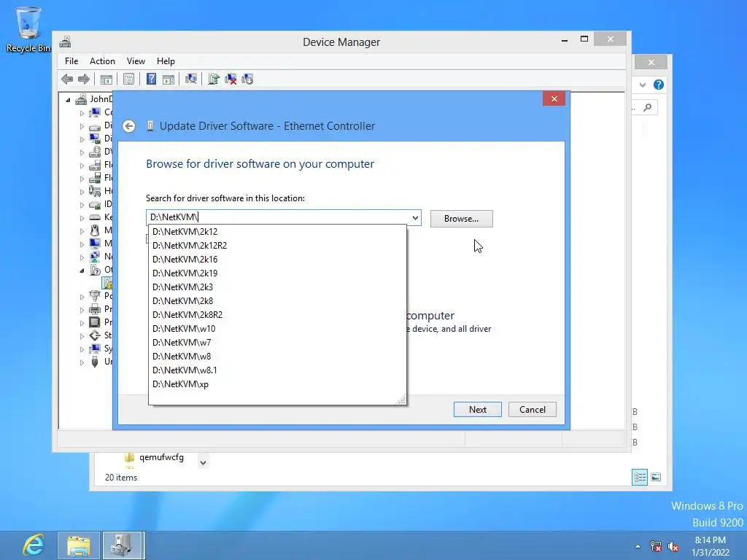
Task: Select the Computer category icon 'Co'
Action: coord(95,112)
